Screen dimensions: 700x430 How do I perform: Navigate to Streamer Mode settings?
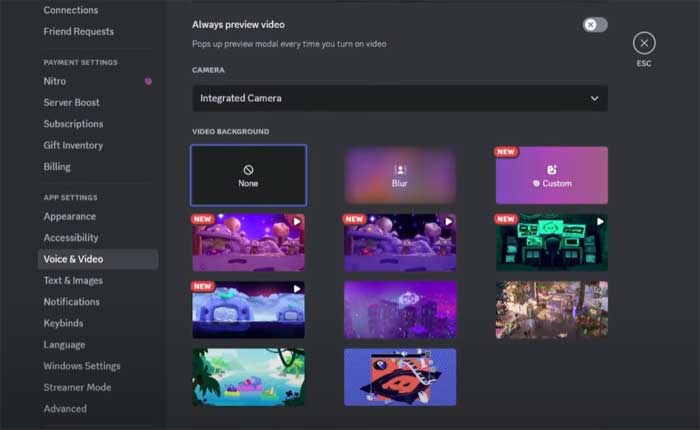point(77,387)
